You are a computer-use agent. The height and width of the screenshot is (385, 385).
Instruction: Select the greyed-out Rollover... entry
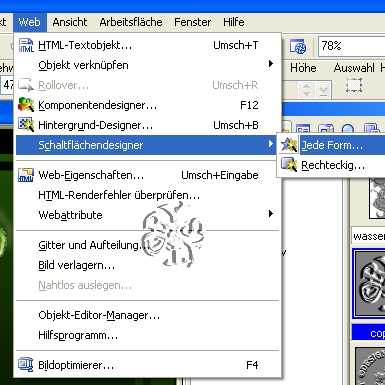pos(147,85)
